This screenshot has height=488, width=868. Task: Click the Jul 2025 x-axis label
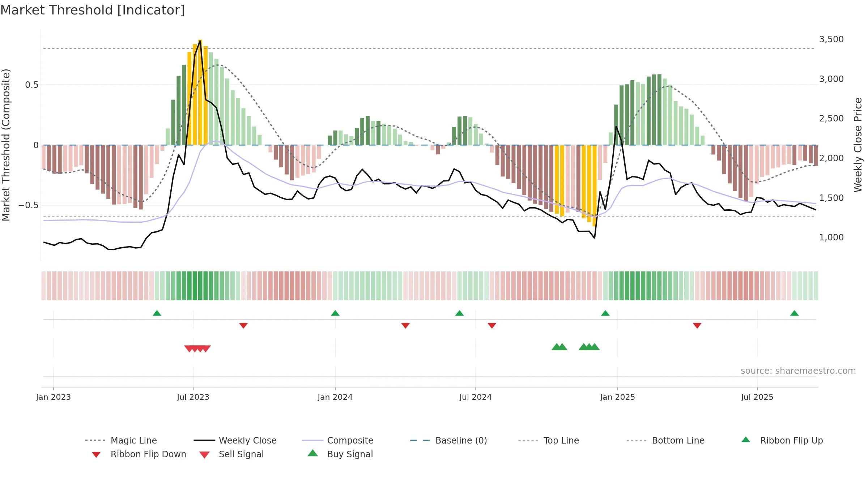(x=757, y=397)
